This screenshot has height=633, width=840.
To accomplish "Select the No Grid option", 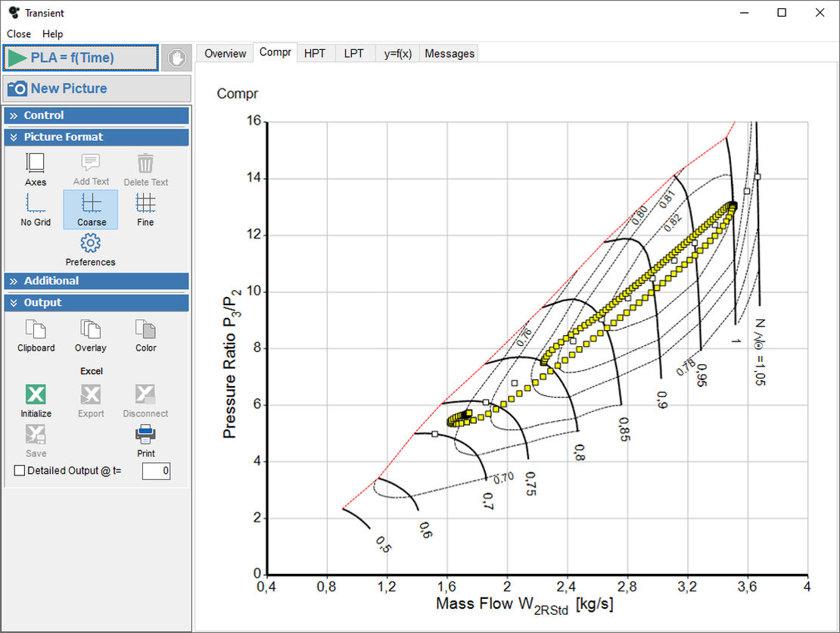I will click(x=36, y=203).
